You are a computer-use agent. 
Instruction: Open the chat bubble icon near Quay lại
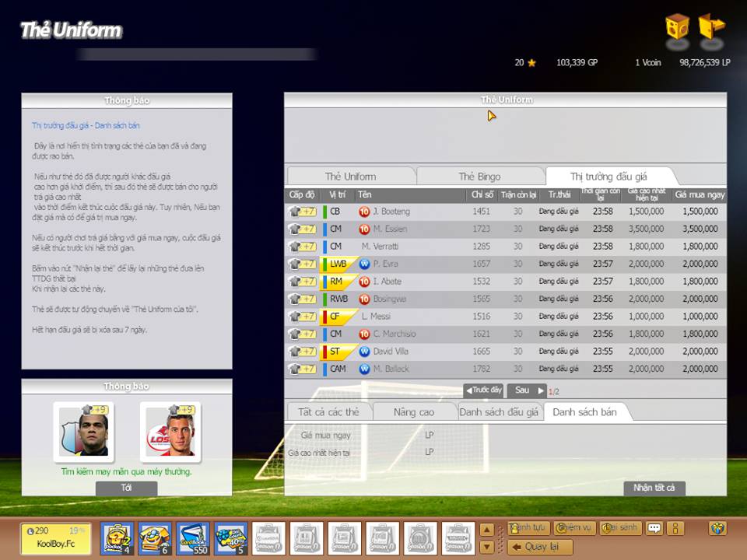coord(656,528)
